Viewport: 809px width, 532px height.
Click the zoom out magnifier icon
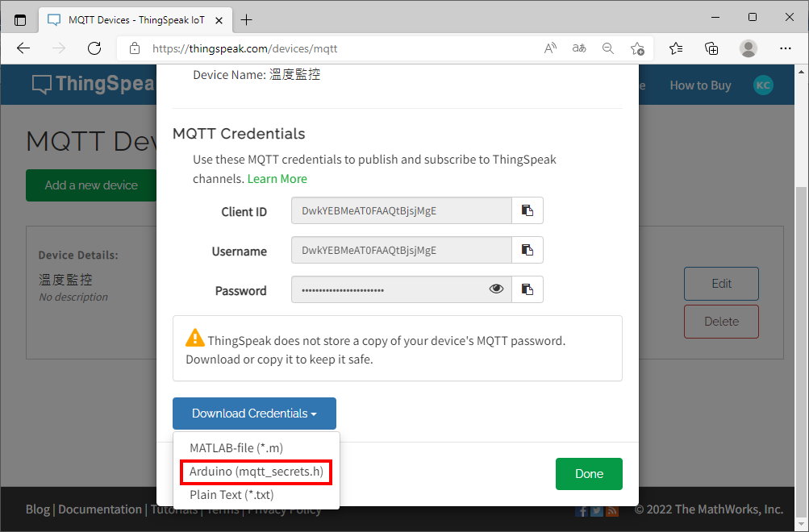tap(608, 48)
